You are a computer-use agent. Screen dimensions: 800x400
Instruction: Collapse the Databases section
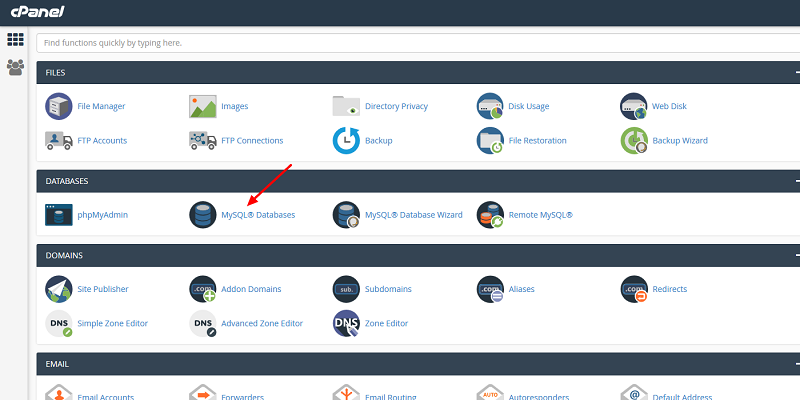pos(796,181)
